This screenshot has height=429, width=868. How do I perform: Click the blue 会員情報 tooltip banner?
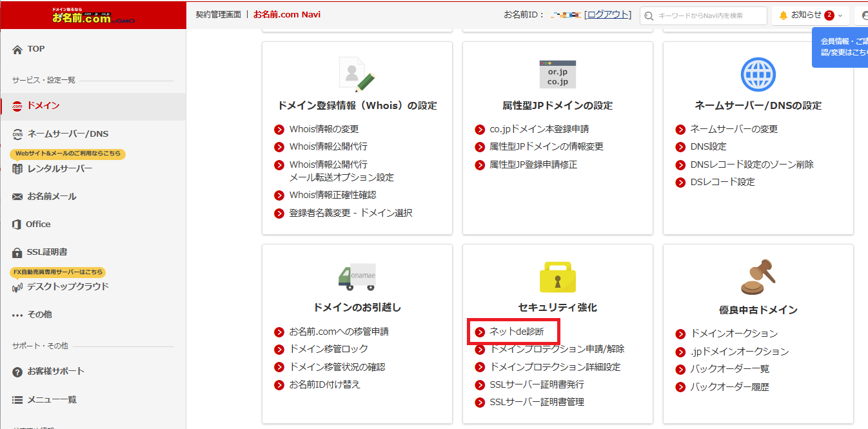[x=840, y=46]
